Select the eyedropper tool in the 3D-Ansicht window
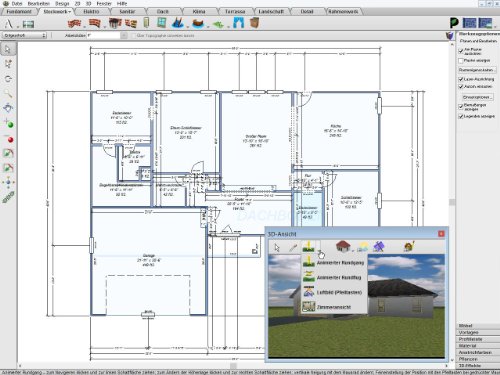 coord(293,247)
